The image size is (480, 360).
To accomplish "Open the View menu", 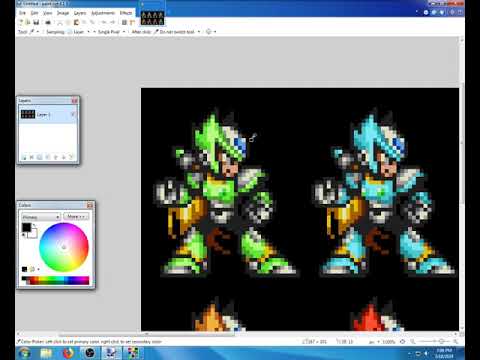I will point(48,13).
